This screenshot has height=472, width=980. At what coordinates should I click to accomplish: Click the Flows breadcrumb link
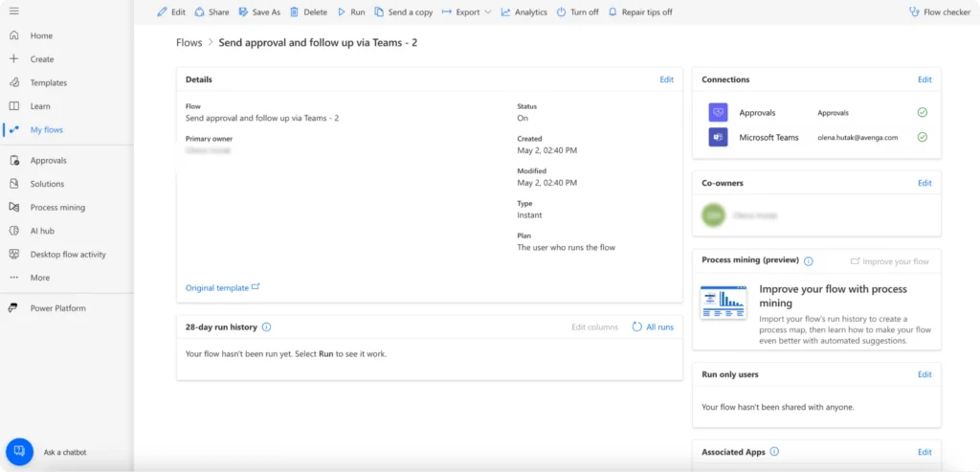[189, 43]
